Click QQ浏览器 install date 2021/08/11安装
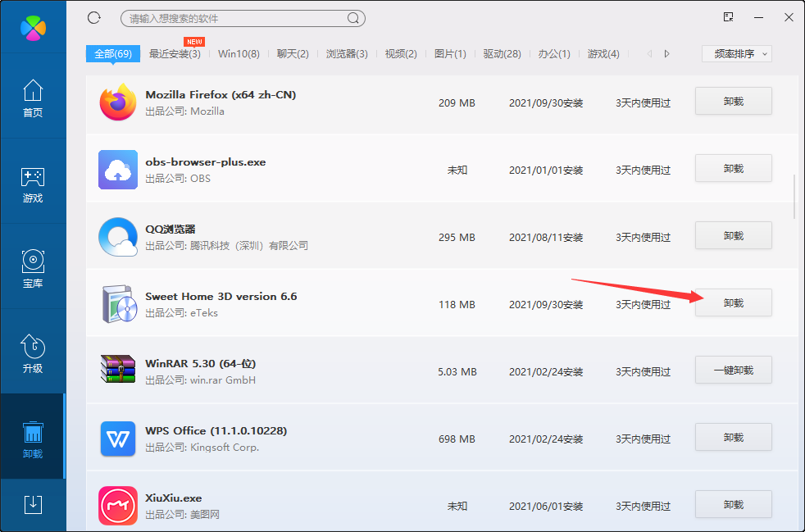 tap(546, 238)
